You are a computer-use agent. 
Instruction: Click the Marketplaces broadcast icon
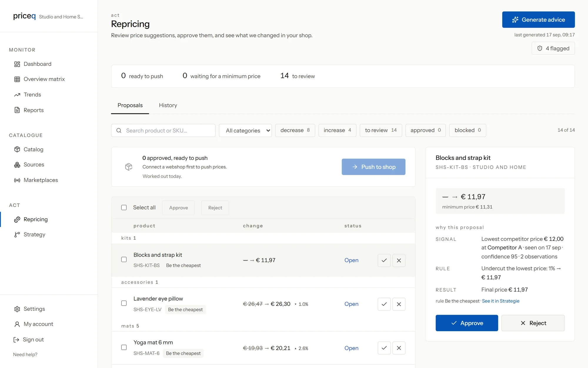click(17, 180)
